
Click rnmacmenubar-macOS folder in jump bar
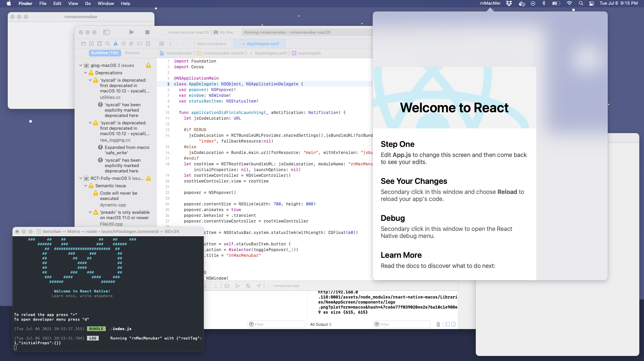pos(220,53)
